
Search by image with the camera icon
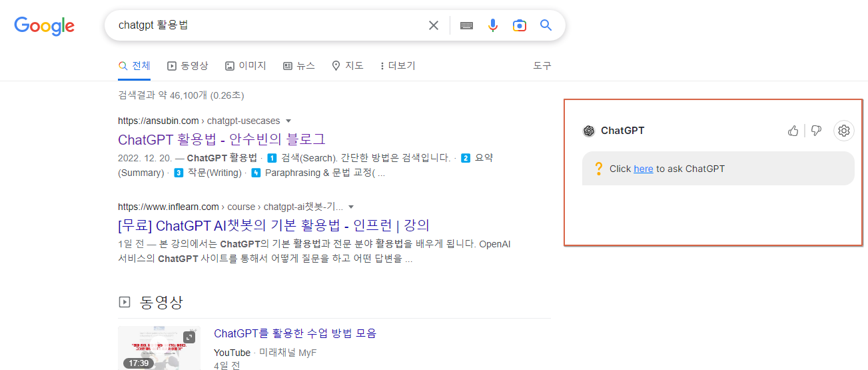[520, 25]
